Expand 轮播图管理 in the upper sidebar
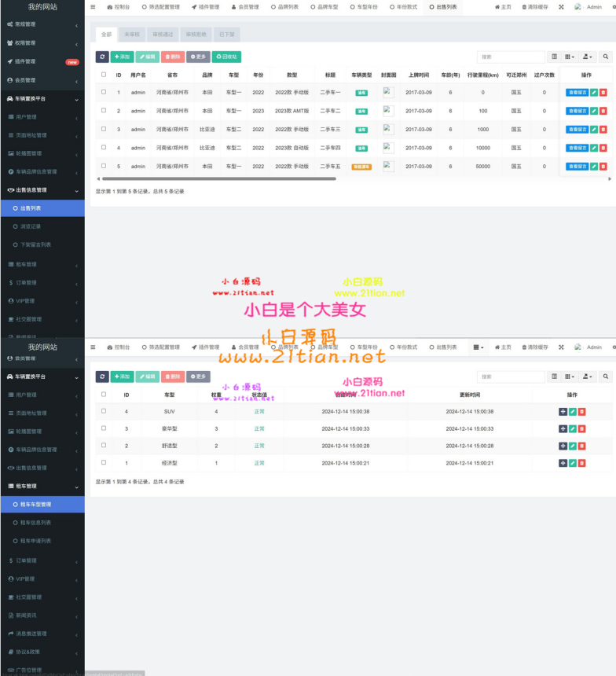The image size is (616, 676). 42,153
